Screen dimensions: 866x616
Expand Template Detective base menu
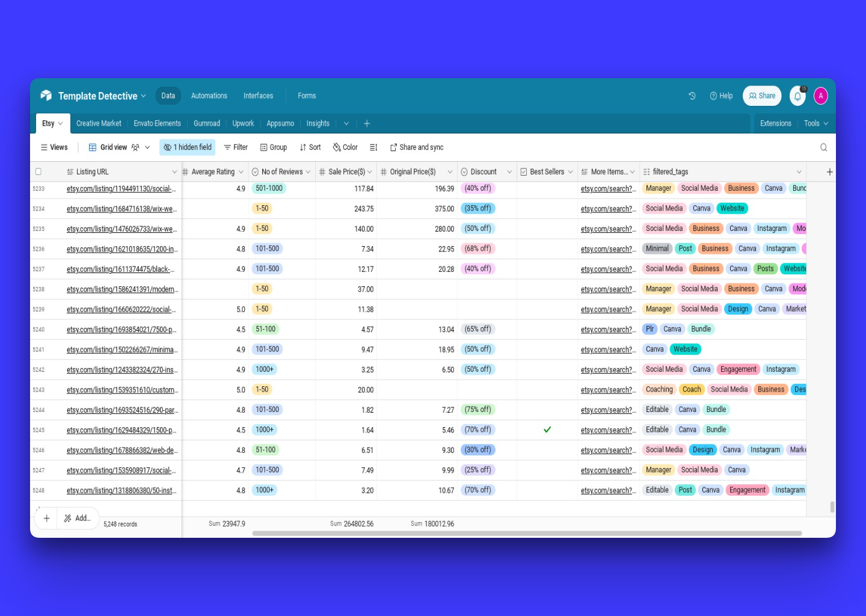click(143, 96)
